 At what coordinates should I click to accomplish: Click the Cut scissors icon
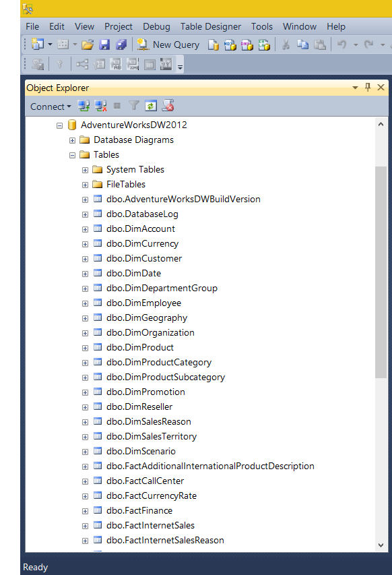tap(286, 44)
